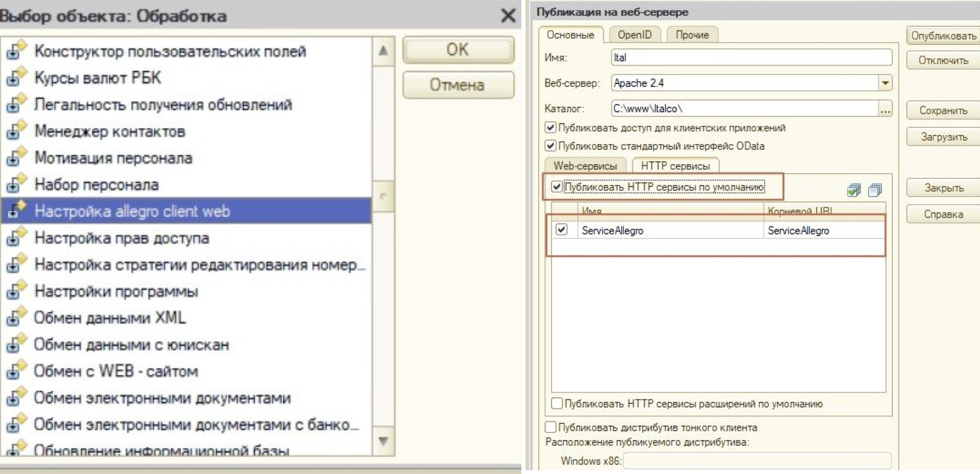
Task: Toggle Публиковать доступ для клиентских приложений
Action: coord(551,127)
